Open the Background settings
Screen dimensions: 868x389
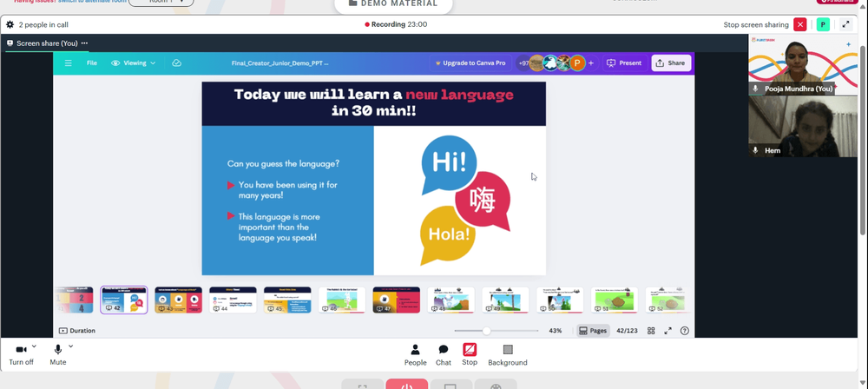point(508,355)
